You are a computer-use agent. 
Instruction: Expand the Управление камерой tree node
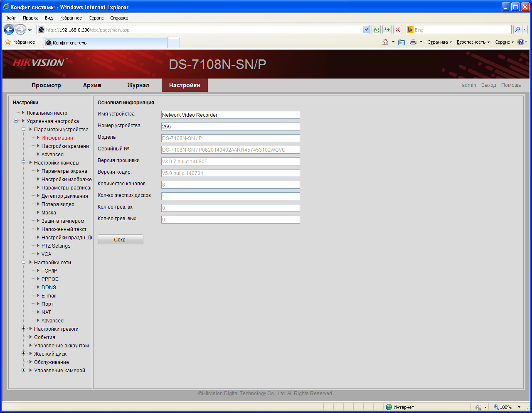click(x=23, y=370)
